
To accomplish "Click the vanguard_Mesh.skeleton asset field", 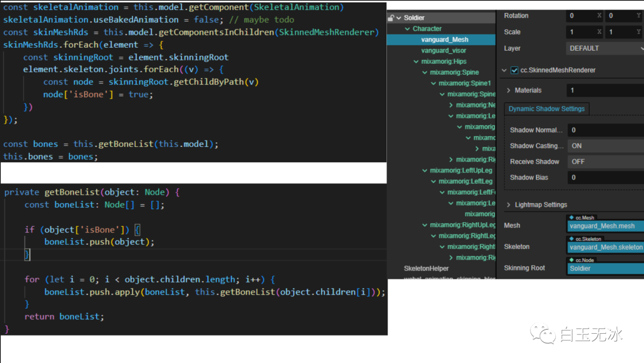I will (605, 247).
